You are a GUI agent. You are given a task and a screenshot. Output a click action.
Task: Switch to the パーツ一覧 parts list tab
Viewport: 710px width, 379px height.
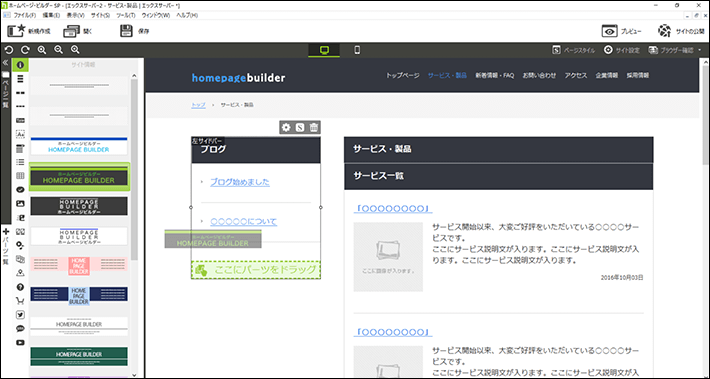tap(5, 247)
